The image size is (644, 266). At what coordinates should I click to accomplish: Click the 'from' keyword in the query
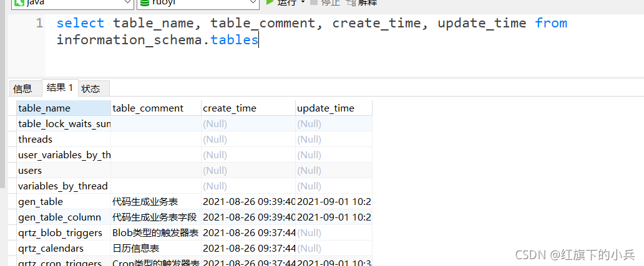(551, 23)
